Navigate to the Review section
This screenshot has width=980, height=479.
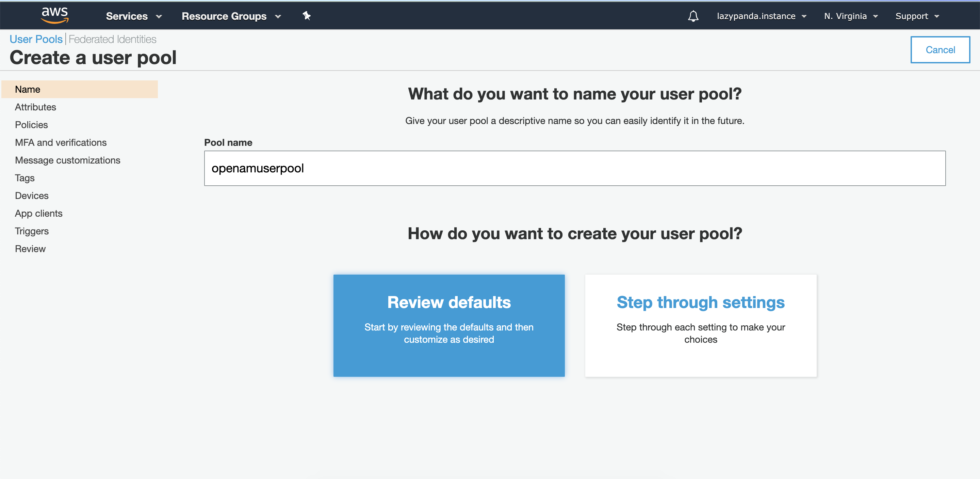click(x=30, y=249)
